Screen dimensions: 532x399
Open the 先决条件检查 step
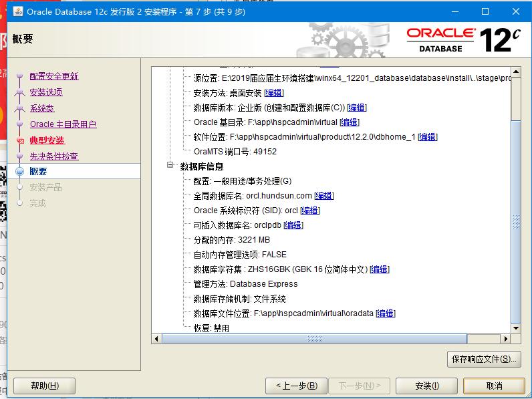[x=54, y=156]
